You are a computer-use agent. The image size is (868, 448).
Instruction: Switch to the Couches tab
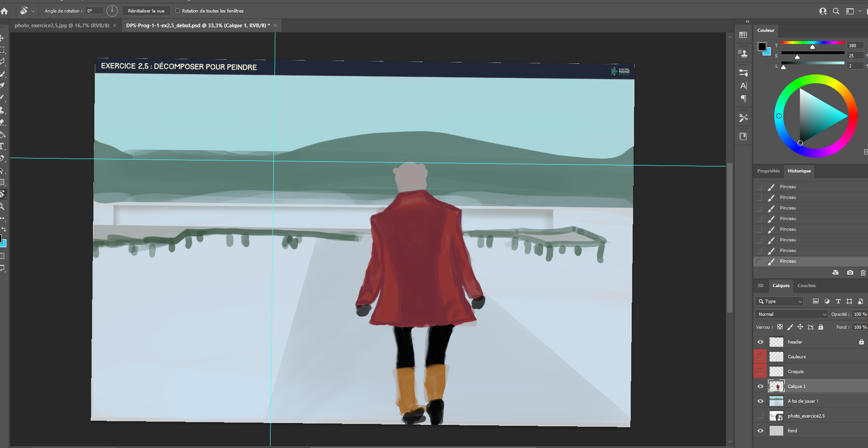(x=806, y=285)
